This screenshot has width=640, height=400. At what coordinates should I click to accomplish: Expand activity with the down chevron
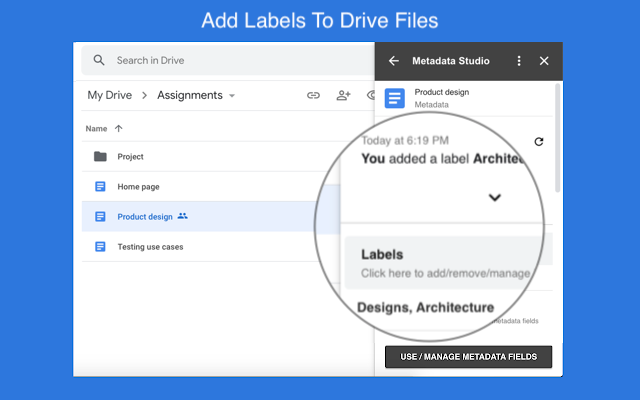tap(495, 198)
